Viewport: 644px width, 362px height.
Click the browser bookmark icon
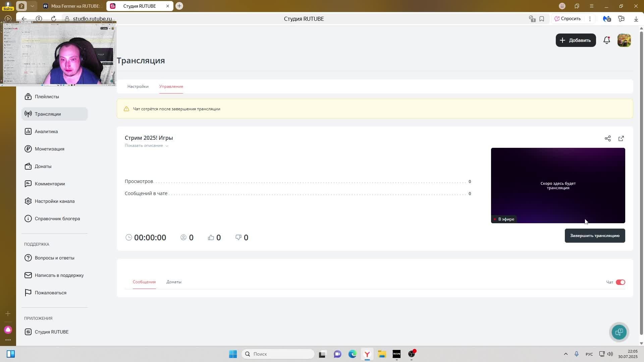pyautogui.click(x=542, y=19)
